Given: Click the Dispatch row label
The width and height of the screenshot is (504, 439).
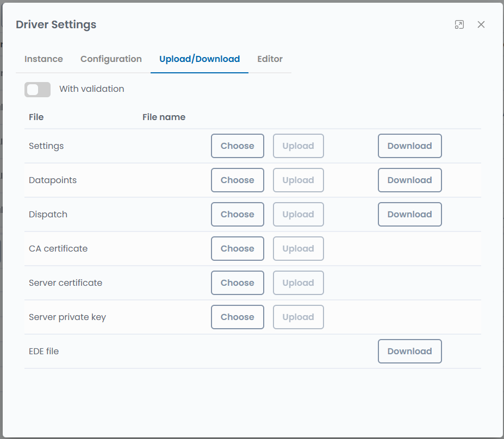Looking at the screenshot, I should (48, 215).
